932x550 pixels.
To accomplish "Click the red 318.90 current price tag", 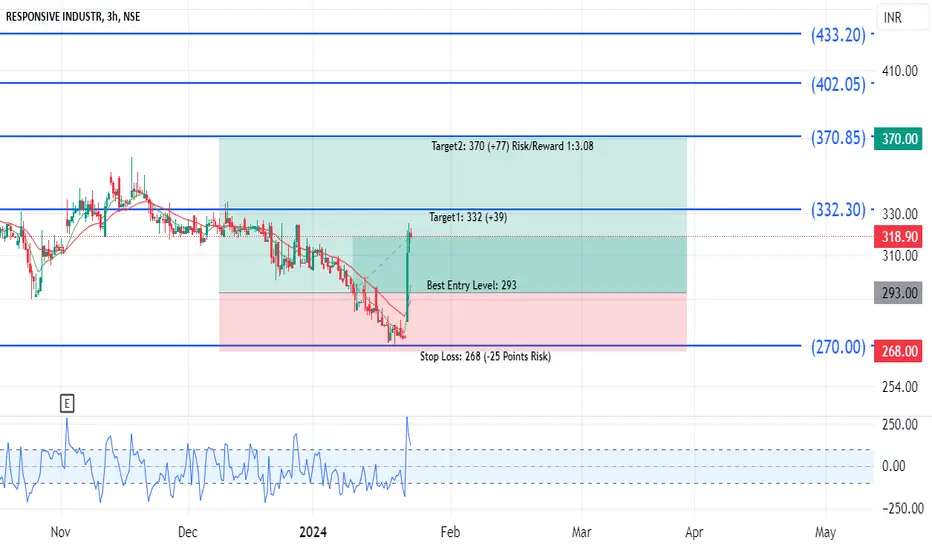I will [898, 237].
